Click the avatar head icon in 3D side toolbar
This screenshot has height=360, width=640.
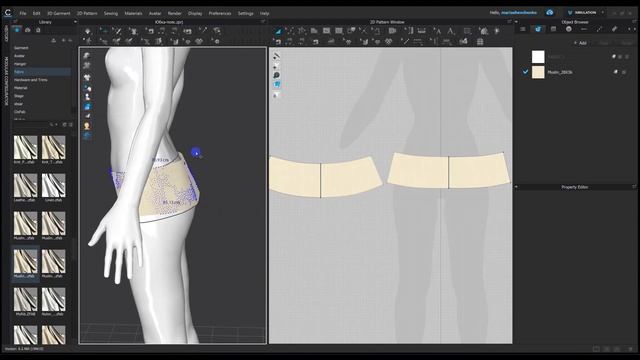click(x=87, y=126)
